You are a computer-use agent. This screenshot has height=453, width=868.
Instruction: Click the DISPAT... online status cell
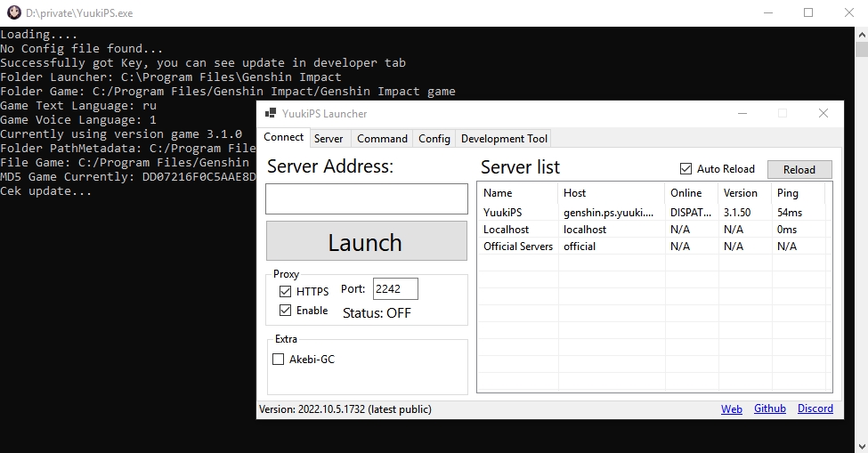click(691, 213)
